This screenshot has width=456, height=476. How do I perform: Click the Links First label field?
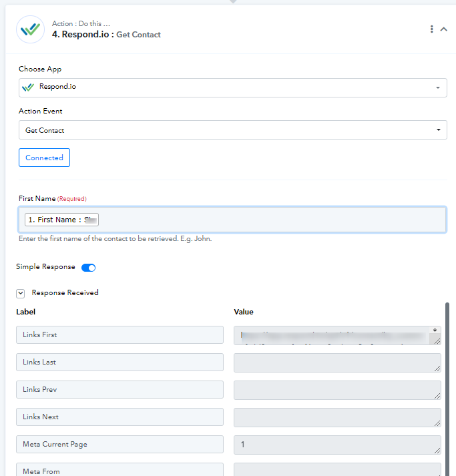click(x=120, y=335)
